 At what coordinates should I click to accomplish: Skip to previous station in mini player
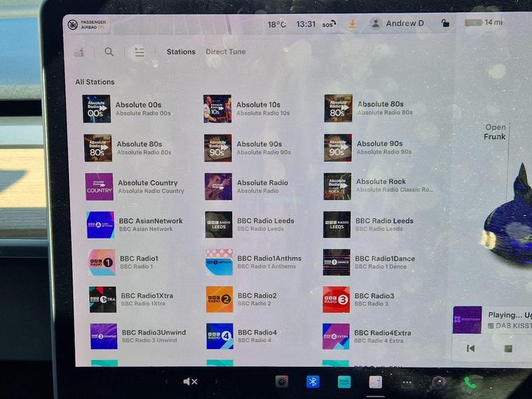pyautogui.click(x=471, y=349)
